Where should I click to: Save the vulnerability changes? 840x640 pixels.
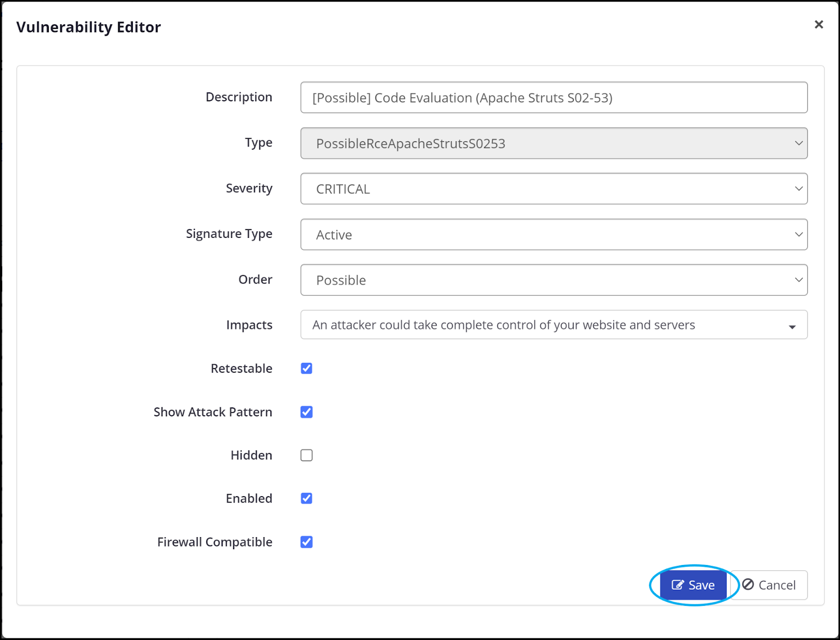[693, 584]
